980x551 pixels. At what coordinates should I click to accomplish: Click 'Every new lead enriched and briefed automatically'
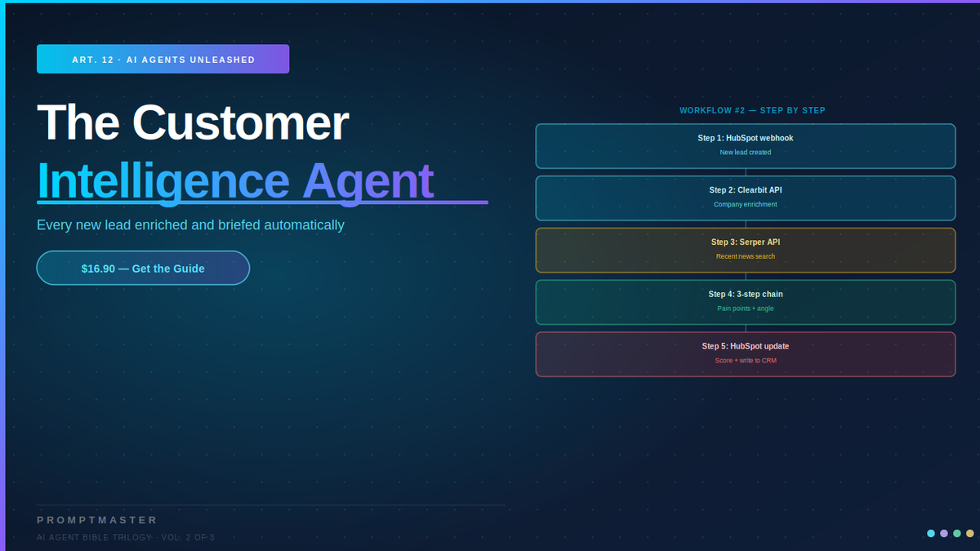click(x=190, y=224)
